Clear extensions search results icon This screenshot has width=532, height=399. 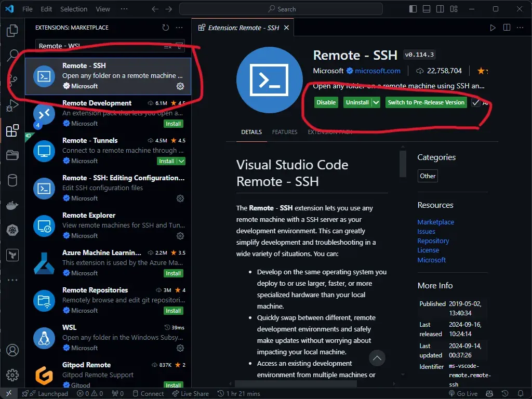(168, 46)
